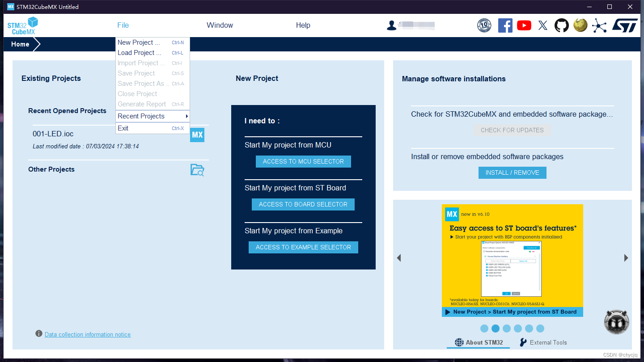Choose New Project from File menu
The width and height of the screenshot is (644, 362).
153,42
